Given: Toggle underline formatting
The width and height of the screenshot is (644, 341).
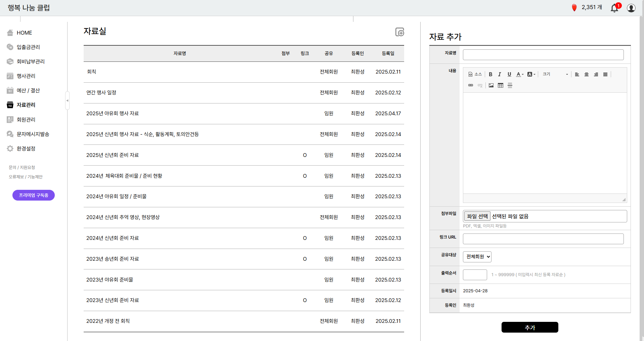Looking at the screenshot, I should pyautogui.click(x=509, y=74).
